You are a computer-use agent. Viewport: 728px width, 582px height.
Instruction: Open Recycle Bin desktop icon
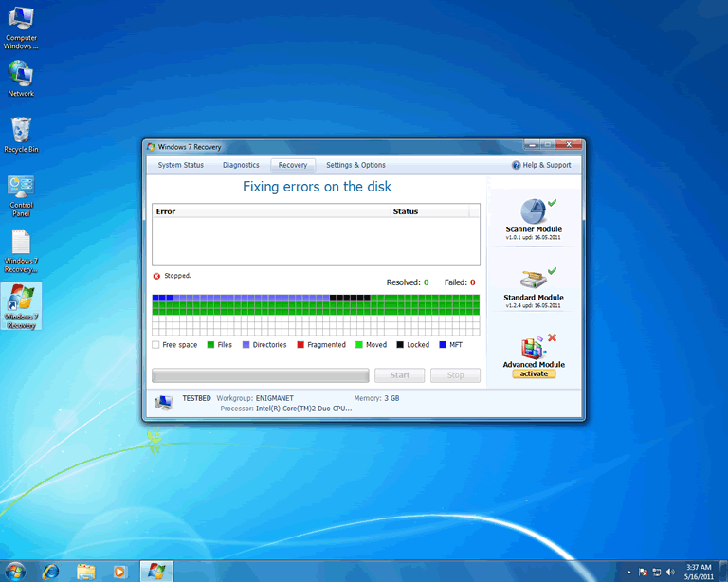[x=21, y=130]
